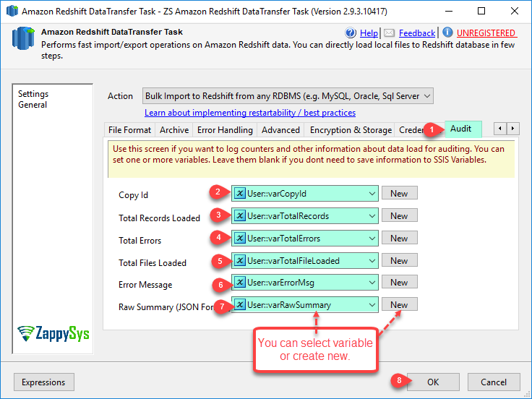This screenshot has height=399, width=532.
Task: Click the variable icon in Error Message field
Action: (239, 283)
